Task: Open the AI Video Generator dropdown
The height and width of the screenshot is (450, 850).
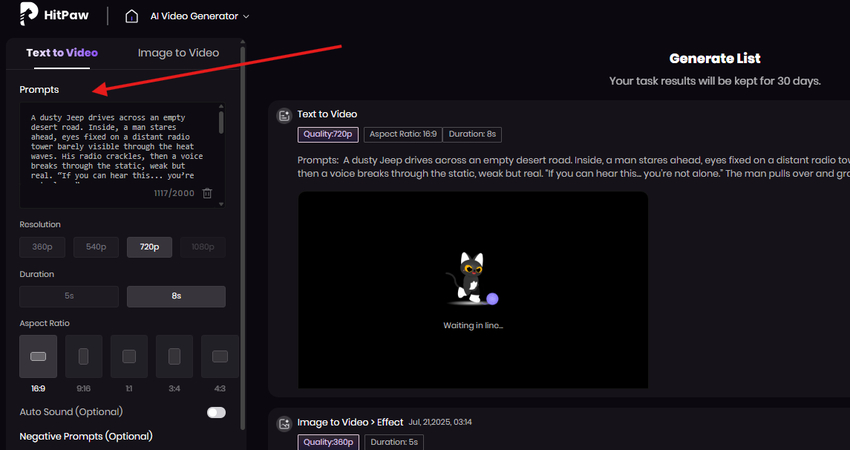Action: (x=199, y=16)
